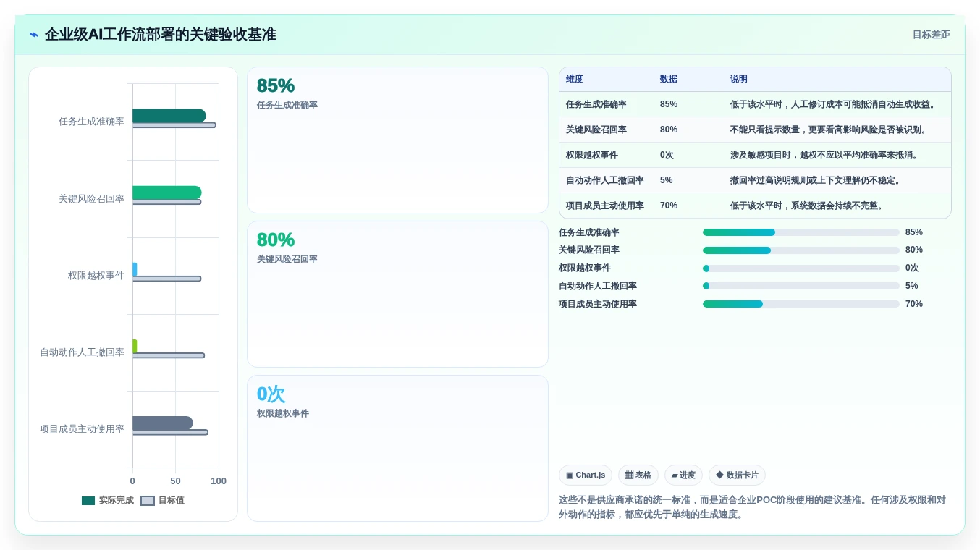Click the 数据 table column header

tap(669, 80)
